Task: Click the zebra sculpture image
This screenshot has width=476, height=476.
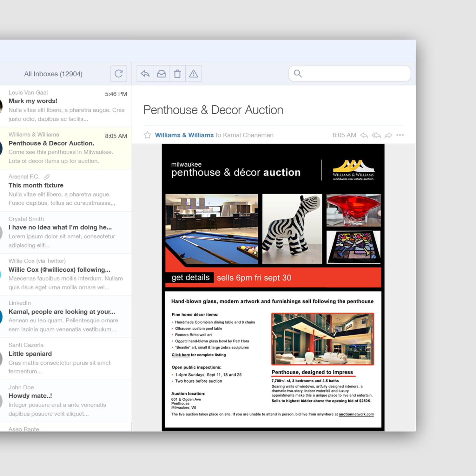Action: 292,229
